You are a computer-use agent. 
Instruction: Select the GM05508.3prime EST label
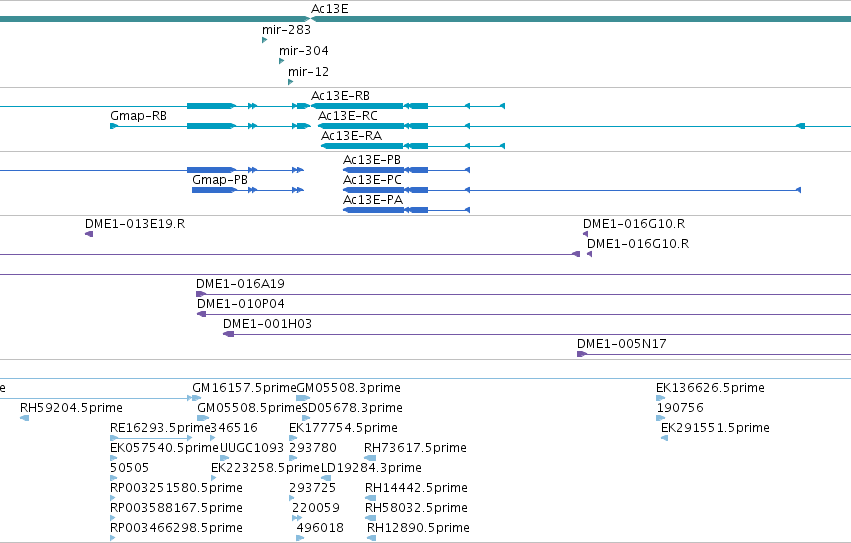tap(348, 388)
